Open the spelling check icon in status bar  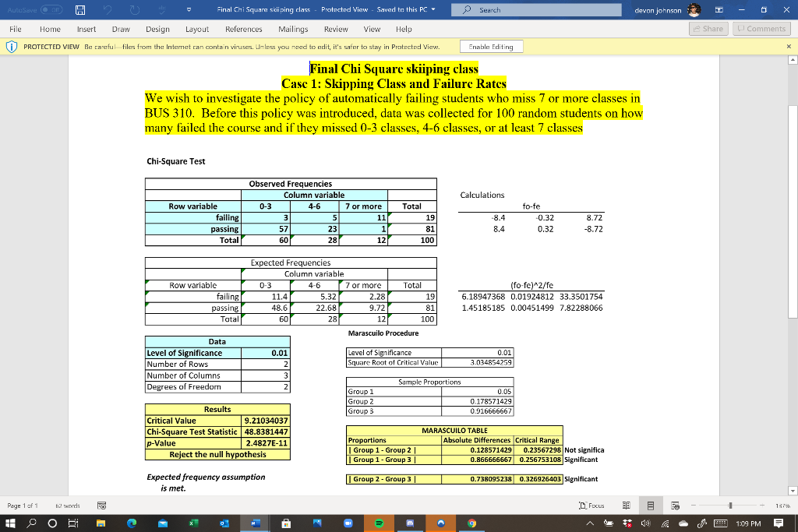click(x=101, y=505)
